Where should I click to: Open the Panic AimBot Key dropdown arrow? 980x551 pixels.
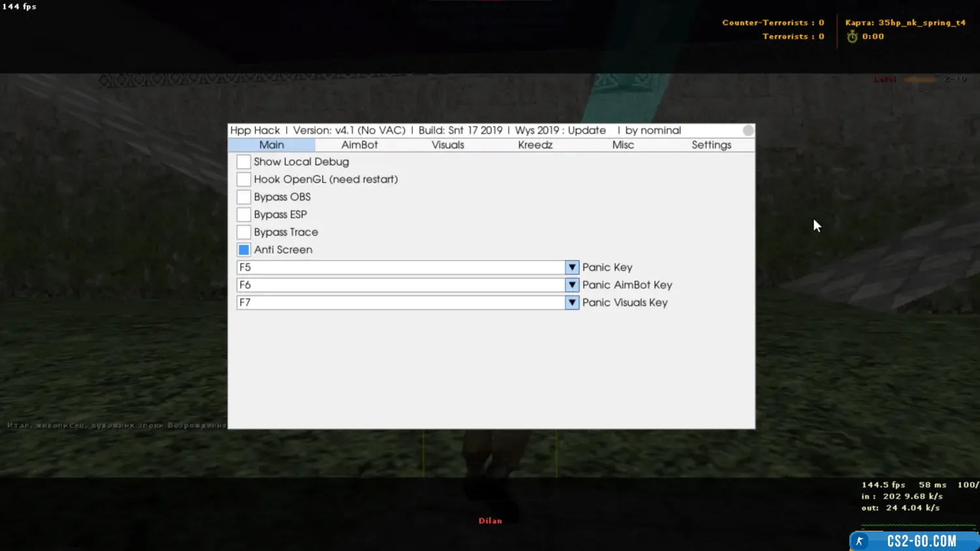(x=572, y=285)
